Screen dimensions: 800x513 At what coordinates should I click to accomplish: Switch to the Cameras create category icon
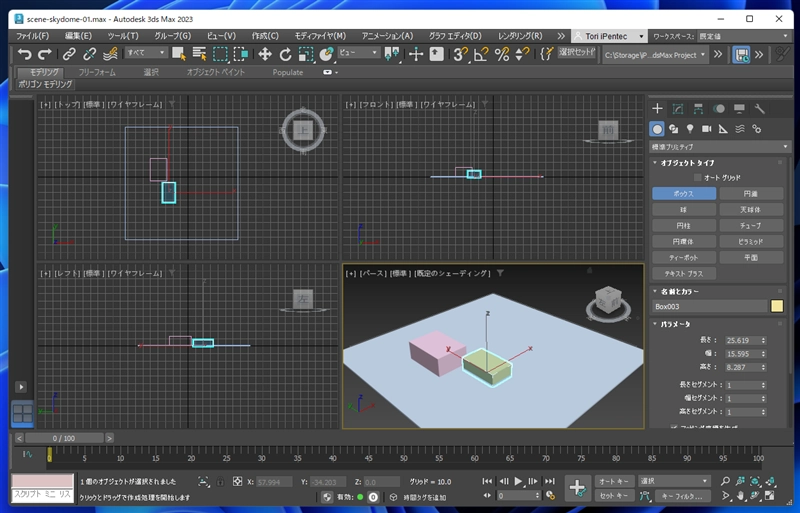tap(706, 129)
